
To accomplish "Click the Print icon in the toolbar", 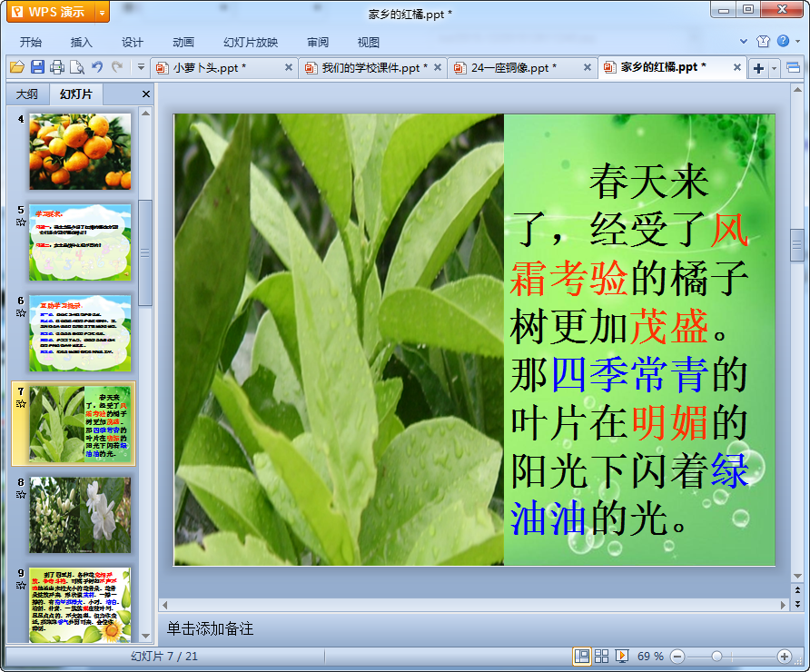I will (57, 67).
